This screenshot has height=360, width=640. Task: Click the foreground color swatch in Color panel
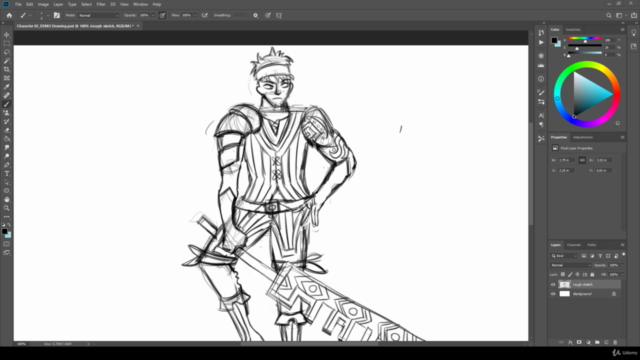[x=554, y=40]
